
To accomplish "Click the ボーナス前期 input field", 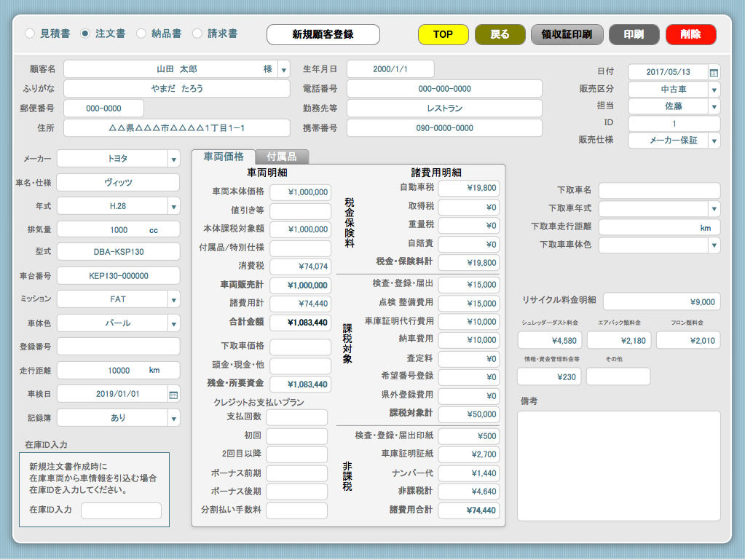I will (x=297, y=473).
